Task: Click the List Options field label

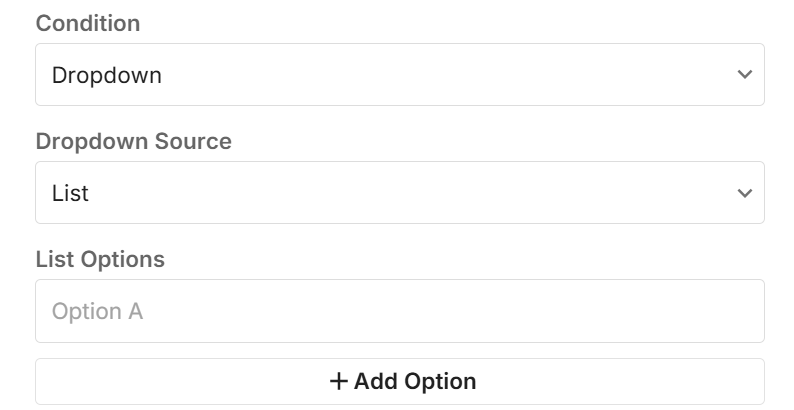Action: [x=100, y=259]
